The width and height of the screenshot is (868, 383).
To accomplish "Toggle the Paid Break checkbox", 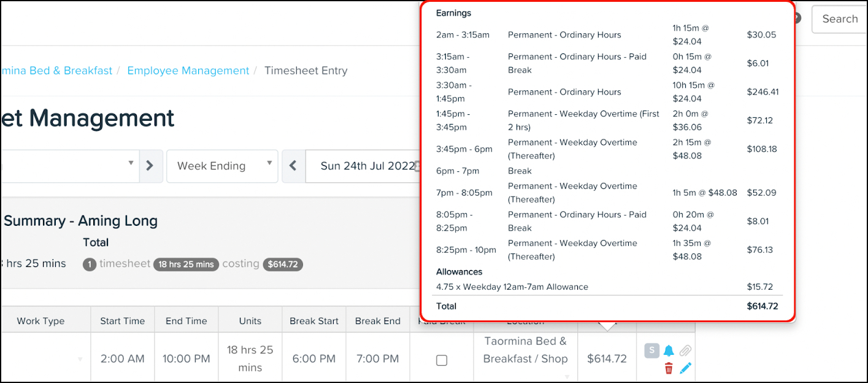I will pyautogui.click(x=441, y=360).
